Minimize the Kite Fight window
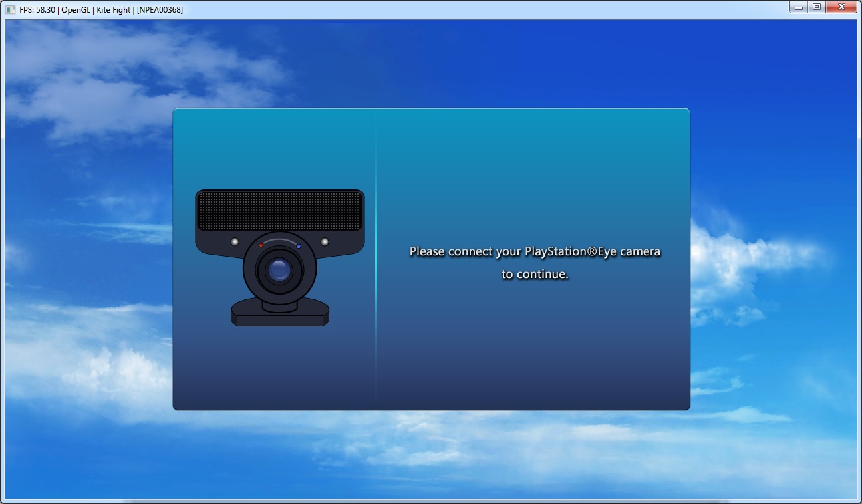 [x=798, y=7]
